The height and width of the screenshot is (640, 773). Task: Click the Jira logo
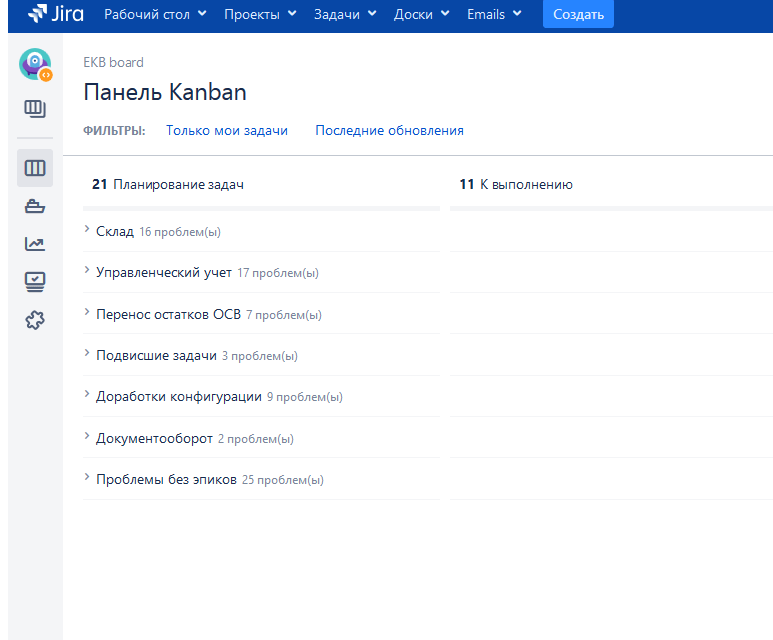56,14
